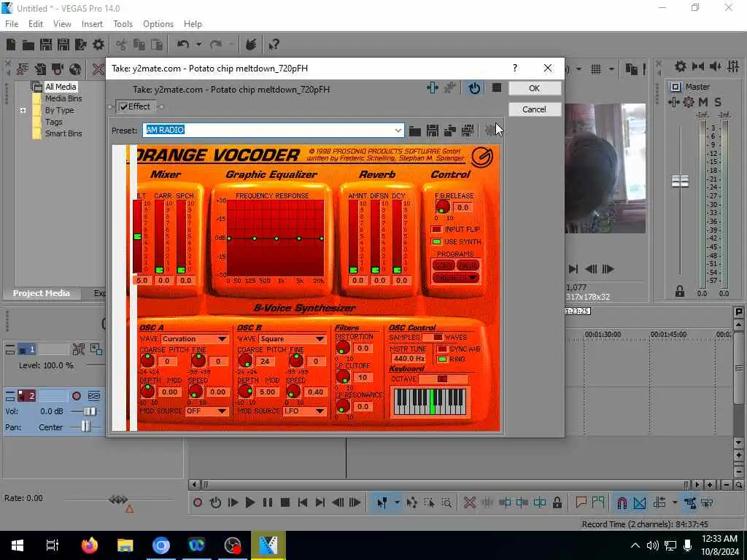Solo the Master bus with S button

718,102
